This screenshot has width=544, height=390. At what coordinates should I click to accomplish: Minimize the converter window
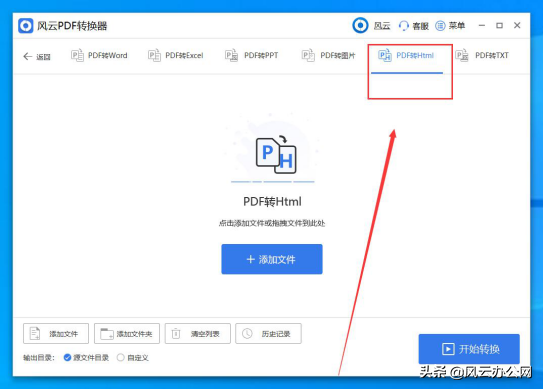pyautogui.click(x=482, y=25)
